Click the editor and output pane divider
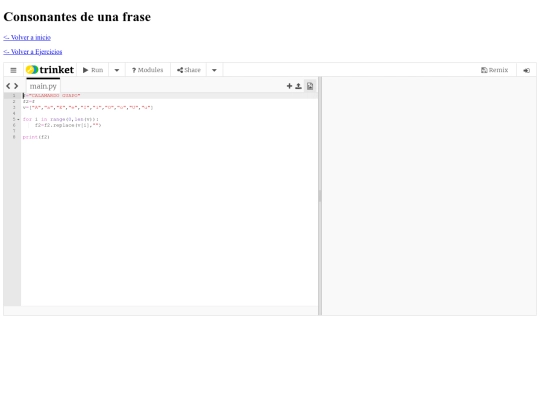Image resolution: width=540 pixels, height=405 pixels. coord(320,196)
